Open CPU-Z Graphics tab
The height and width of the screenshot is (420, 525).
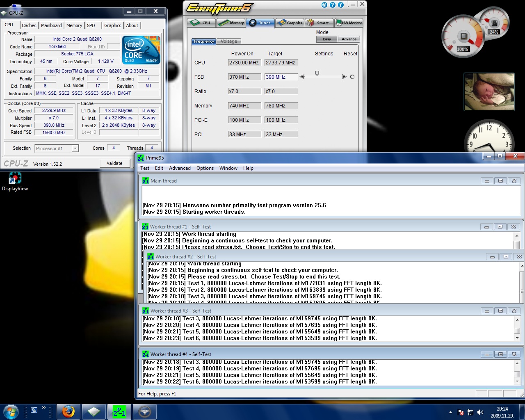tap(113, 25)
